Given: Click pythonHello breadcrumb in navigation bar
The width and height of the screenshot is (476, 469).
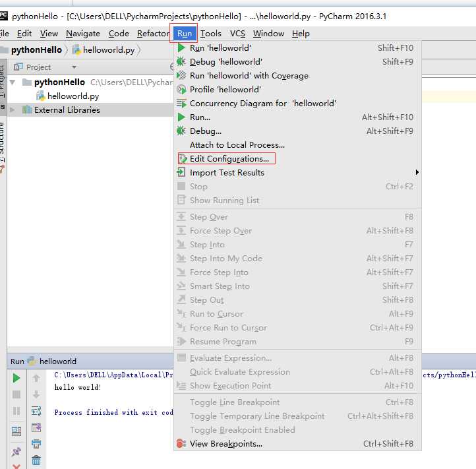Looking at the screenshot, I should point(36,50).
